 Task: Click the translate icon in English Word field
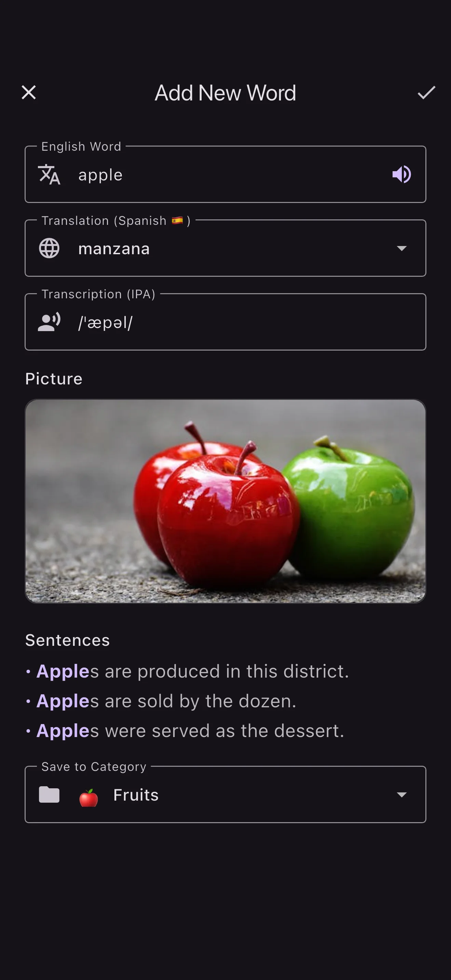point(49,175)
